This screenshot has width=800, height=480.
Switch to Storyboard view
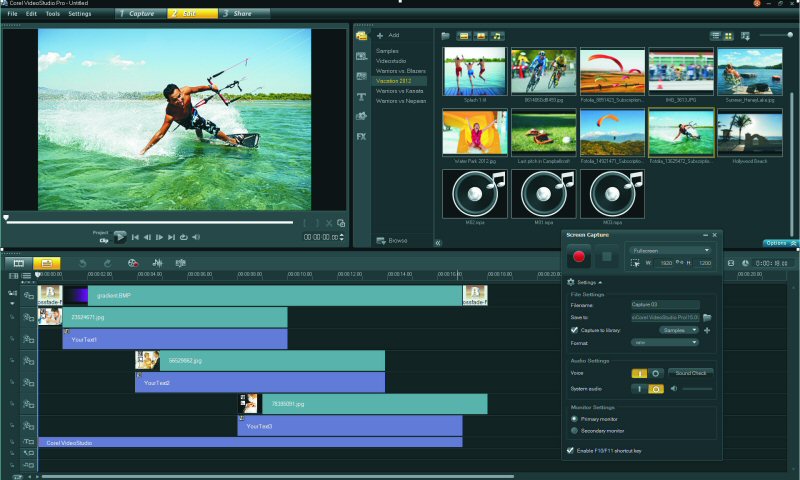18,263
